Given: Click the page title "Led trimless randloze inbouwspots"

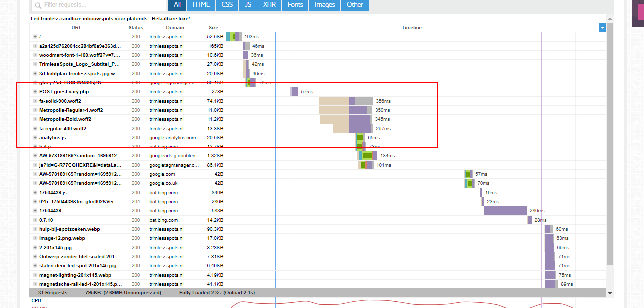Looking at the screenshot, I should point(110,19).
